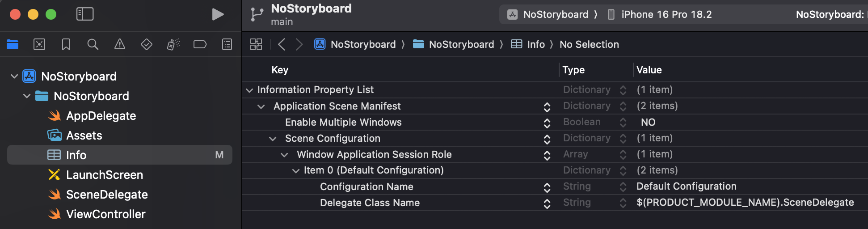
Task: Open the related items grid menu
Action: (x=256, y=44)
